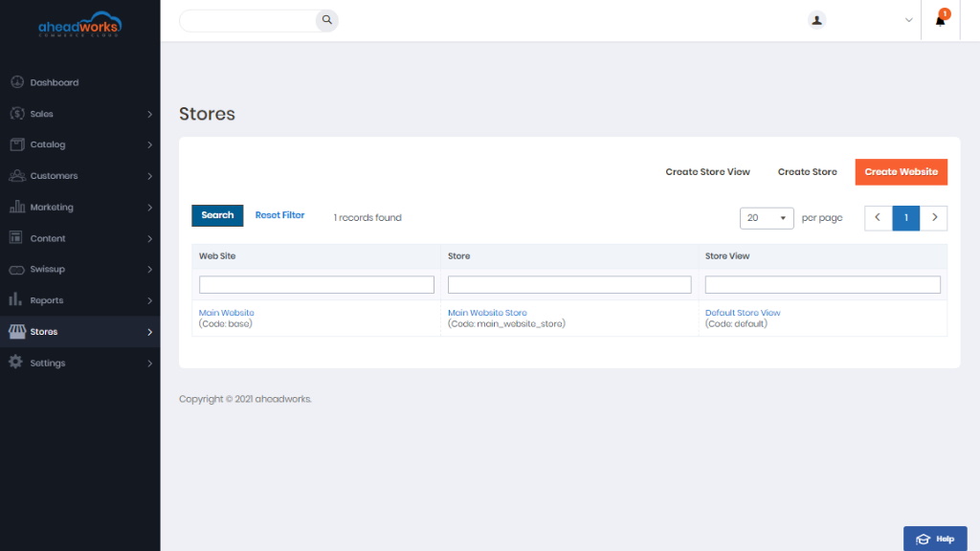Image resolution: width=980 pixels, height=551 pixels.
Task: Go to next page arrow
Action: [934, 218]
